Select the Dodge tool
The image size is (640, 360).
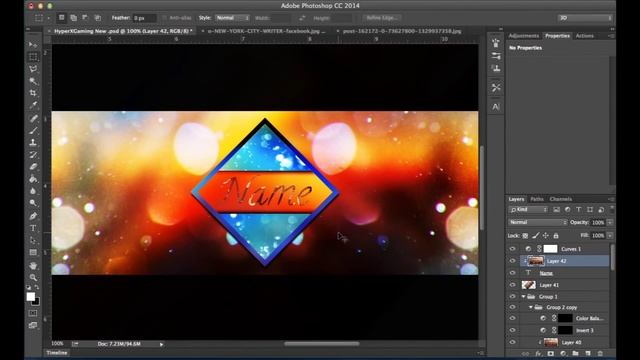[33, 203]
